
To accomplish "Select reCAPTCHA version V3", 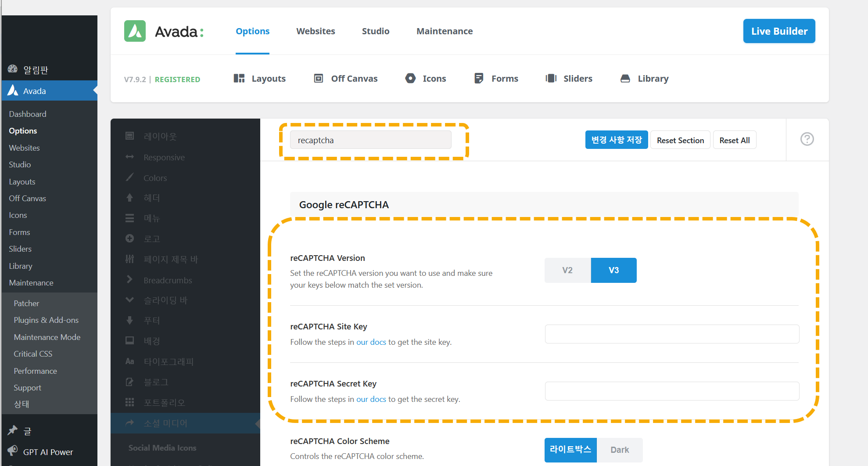I will point(613,270).
